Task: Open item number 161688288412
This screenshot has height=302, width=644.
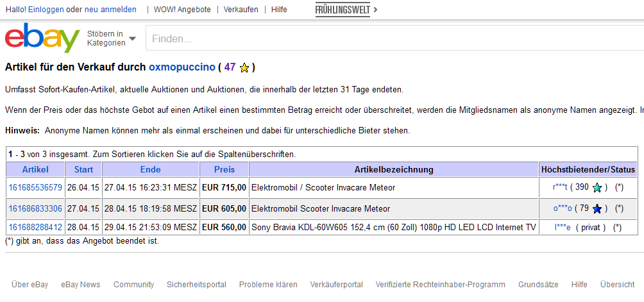Action: [x=35, y=227]
